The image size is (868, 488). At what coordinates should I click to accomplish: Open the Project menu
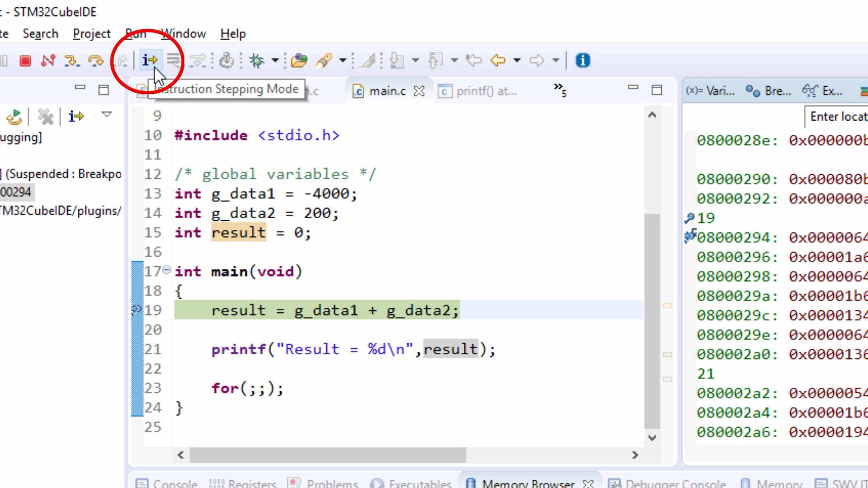point(91,34)
